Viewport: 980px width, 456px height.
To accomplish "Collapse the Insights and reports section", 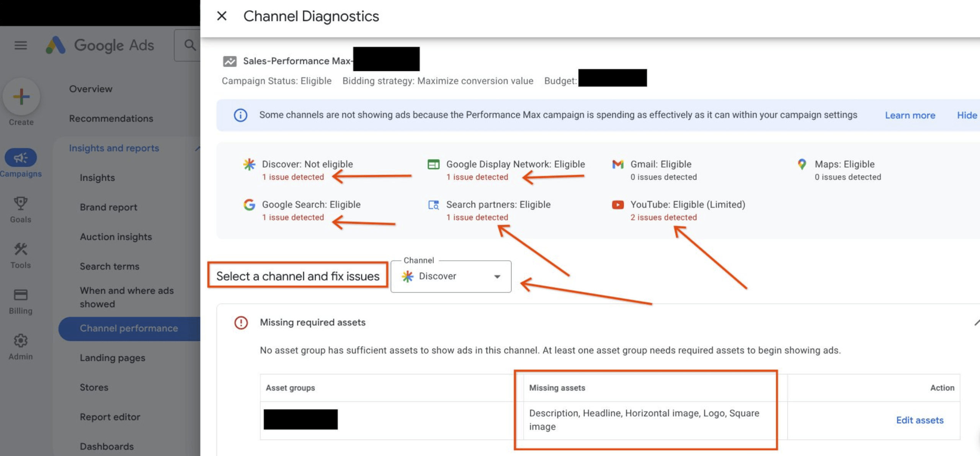I will click(198, 148).
